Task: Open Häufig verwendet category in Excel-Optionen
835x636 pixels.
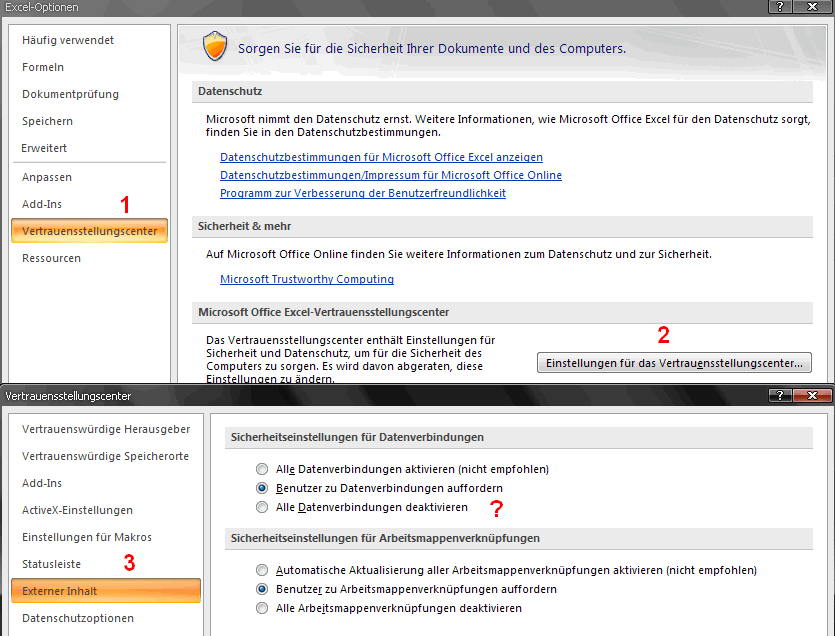Action: point(68,40)
